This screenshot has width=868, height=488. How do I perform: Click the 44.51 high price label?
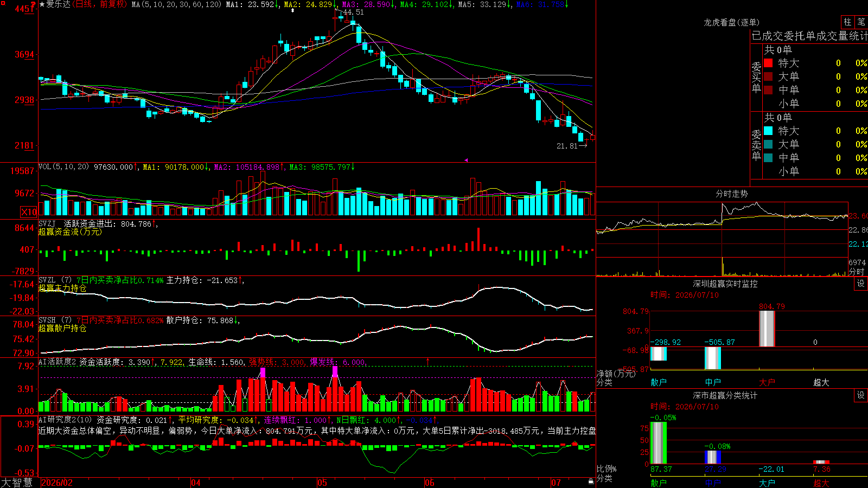(x=354, y=12)
